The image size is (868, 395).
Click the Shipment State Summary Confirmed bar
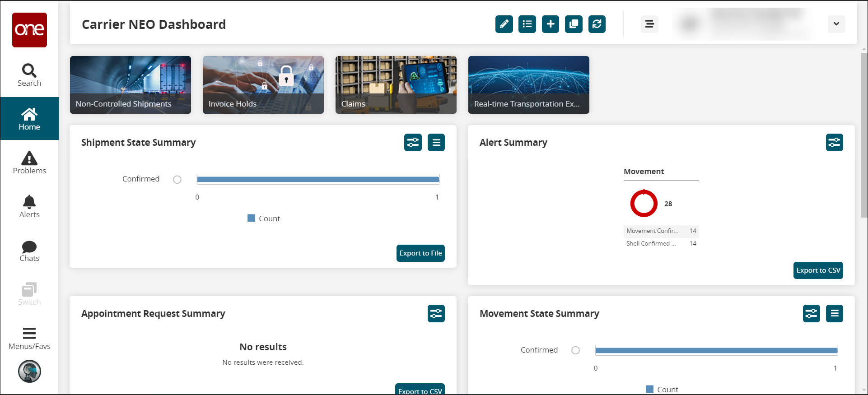pos(318,180)
